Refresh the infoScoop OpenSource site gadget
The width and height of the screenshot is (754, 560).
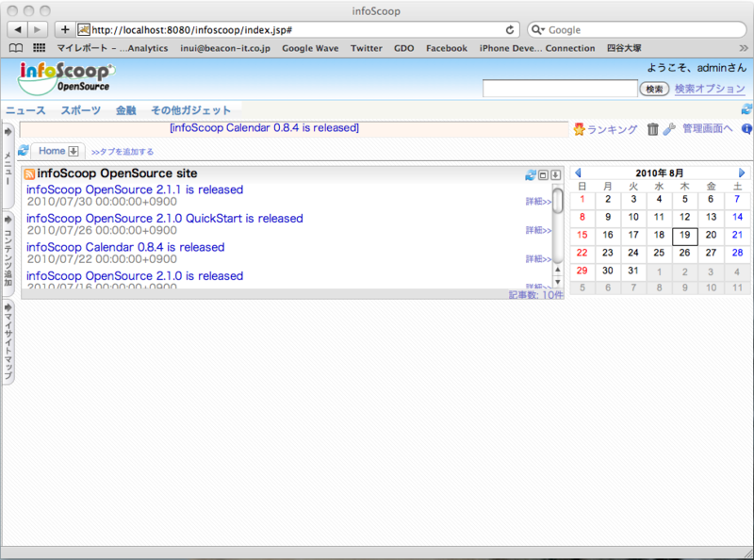[x=531, y=175]
